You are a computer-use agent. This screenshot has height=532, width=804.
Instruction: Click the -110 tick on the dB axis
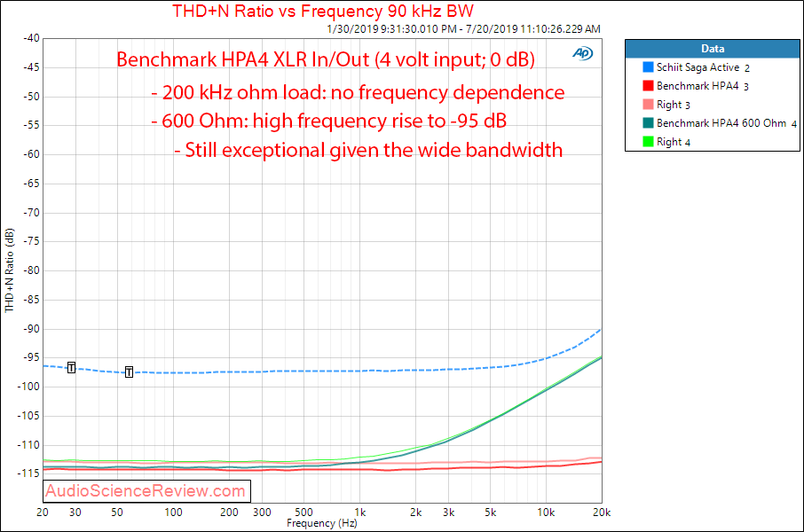pos(28,445)
